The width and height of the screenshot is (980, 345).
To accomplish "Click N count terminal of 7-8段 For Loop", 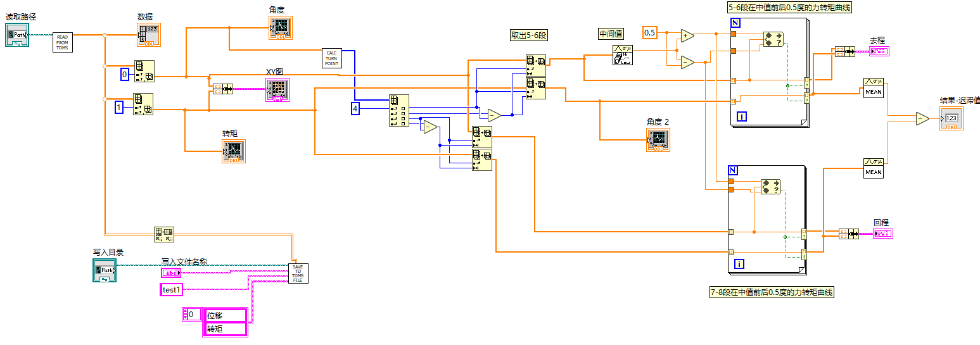I will 733,170.
